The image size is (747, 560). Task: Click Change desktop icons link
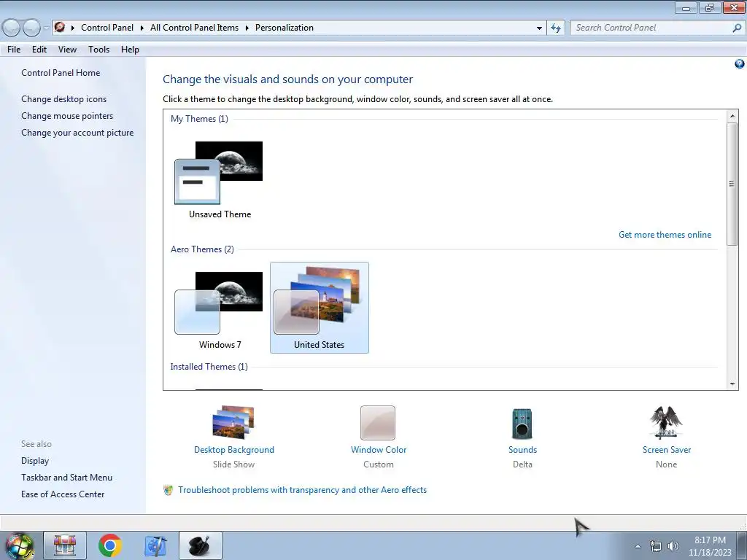[x=64, y=99]
